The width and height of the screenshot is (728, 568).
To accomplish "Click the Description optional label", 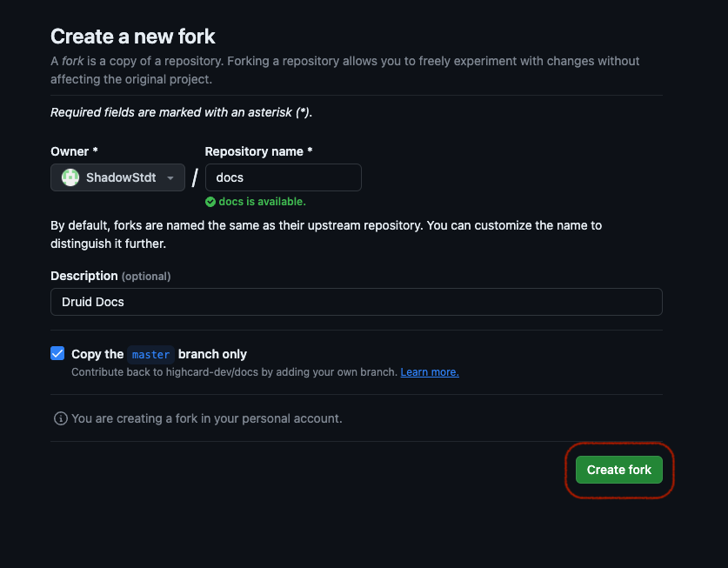I will tap(111, 276).
